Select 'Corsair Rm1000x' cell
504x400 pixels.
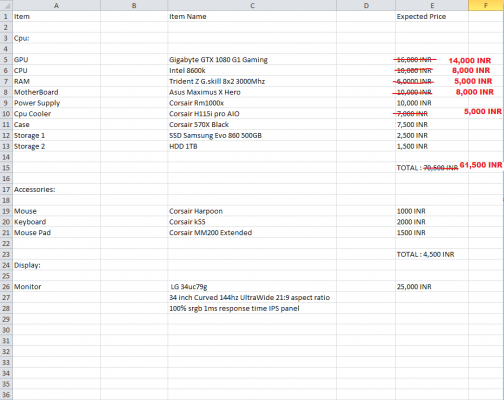point(252,103)
